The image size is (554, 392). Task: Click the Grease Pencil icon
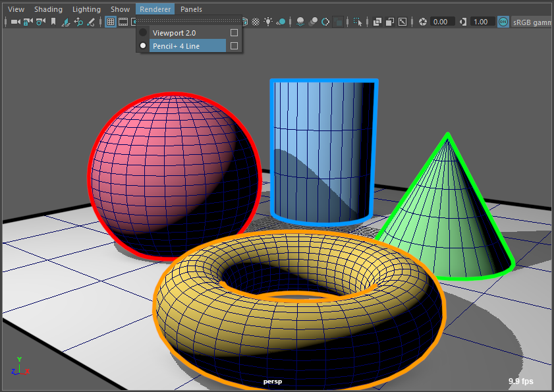(91, 22)
